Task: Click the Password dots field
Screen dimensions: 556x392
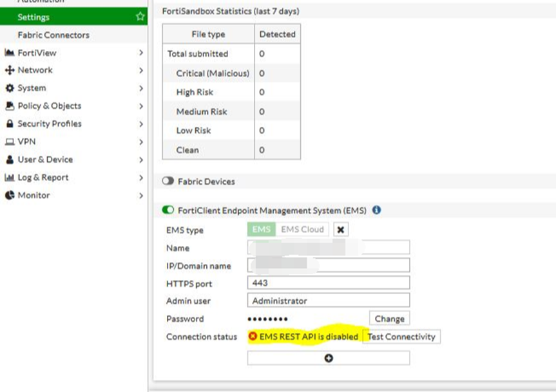Action: click(268, 319)
